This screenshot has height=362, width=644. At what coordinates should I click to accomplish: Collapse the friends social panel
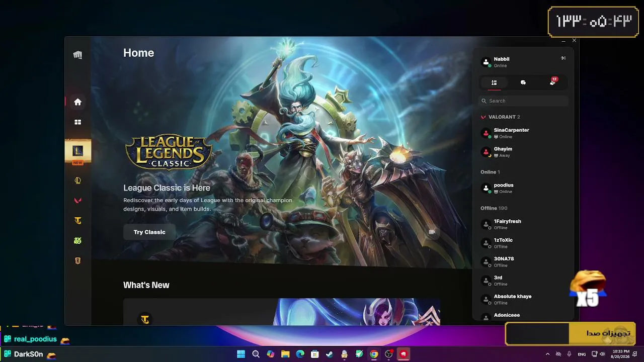pos(563,58)
